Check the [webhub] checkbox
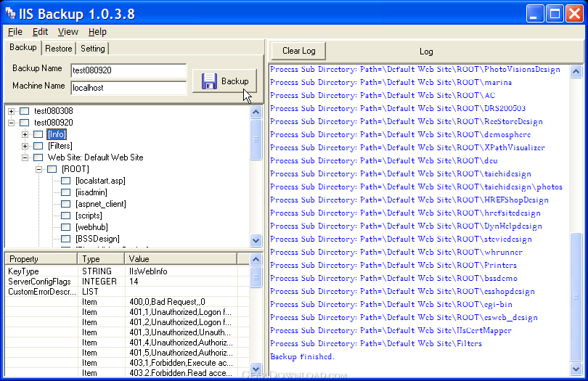Image resolution: width=588 pixels, height=381 pixels. click(x=65, y=227)
